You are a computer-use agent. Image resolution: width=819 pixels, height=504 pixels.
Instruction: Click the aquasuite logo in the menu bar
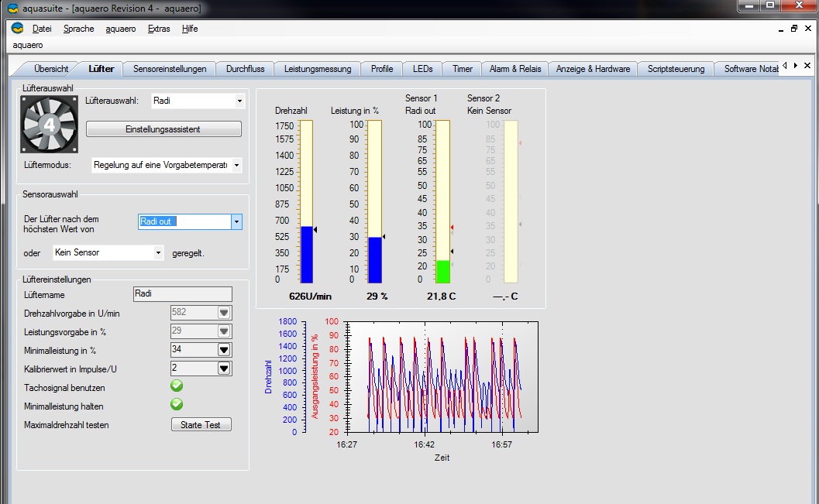[17, 29]
